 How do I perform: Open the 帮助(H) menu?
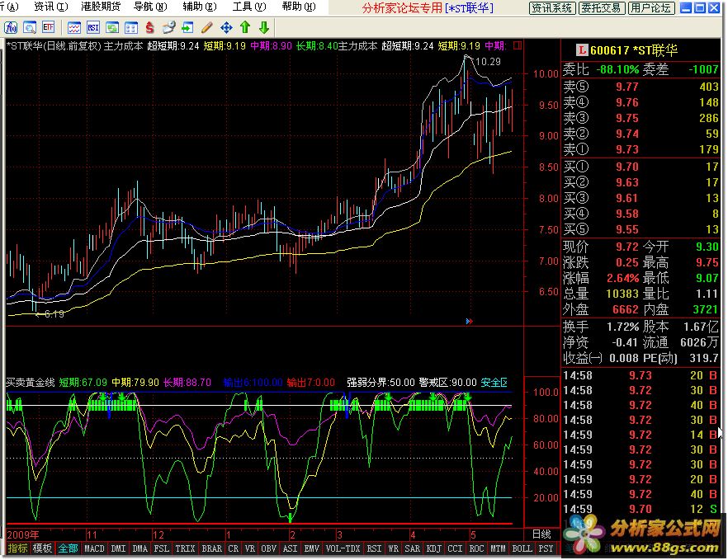point(299,7)
